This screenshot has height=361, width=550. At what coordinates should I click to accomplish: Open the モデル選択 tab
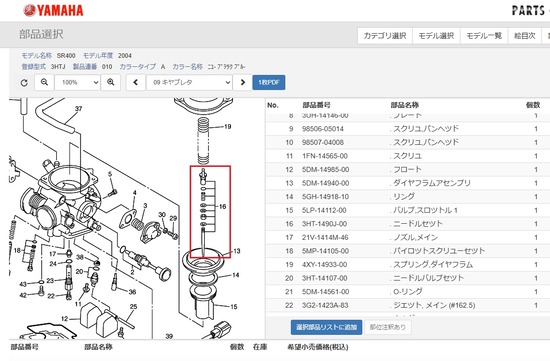tap(436, 36)
